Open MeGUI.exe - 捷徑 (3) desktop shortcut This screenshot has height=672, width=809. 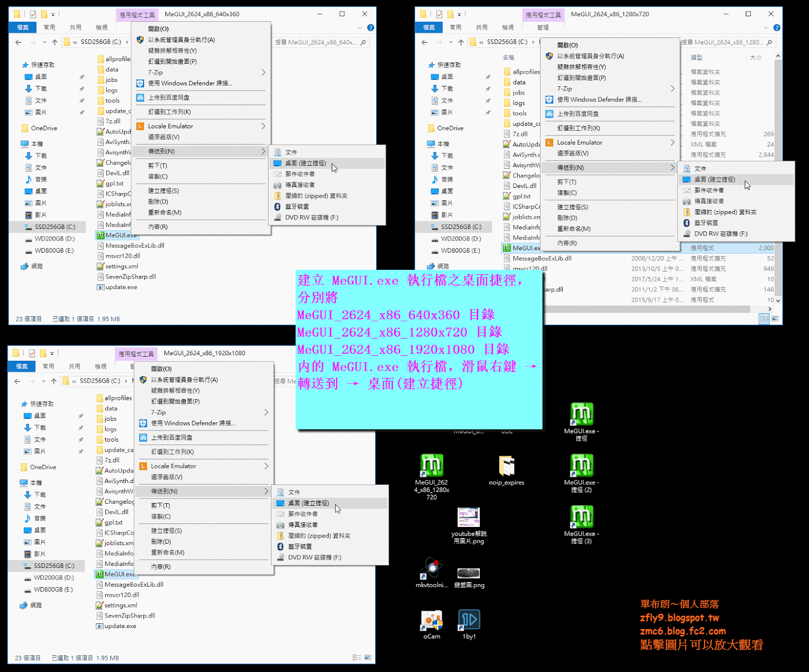pos(581,524)
